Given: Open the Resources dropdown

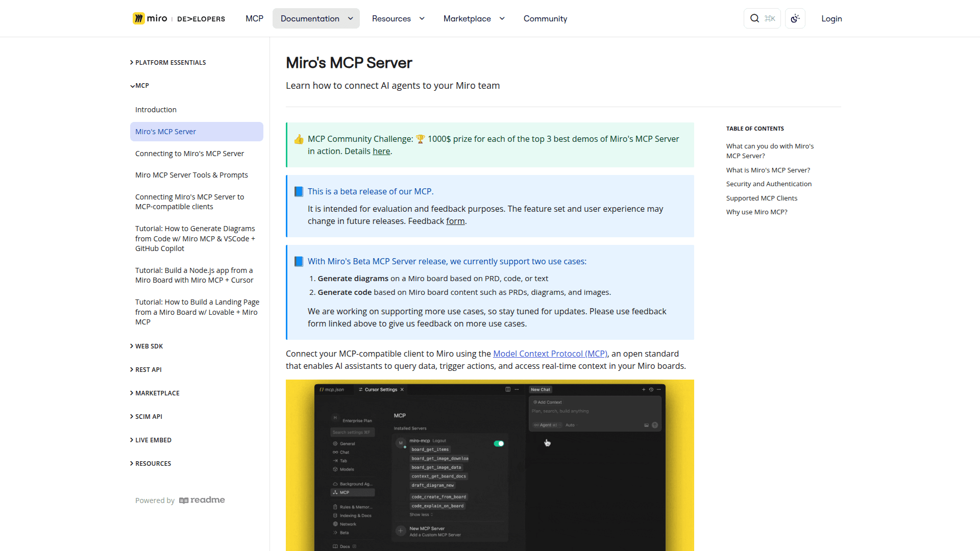Looking at the screenshot, I should [398, 18].
